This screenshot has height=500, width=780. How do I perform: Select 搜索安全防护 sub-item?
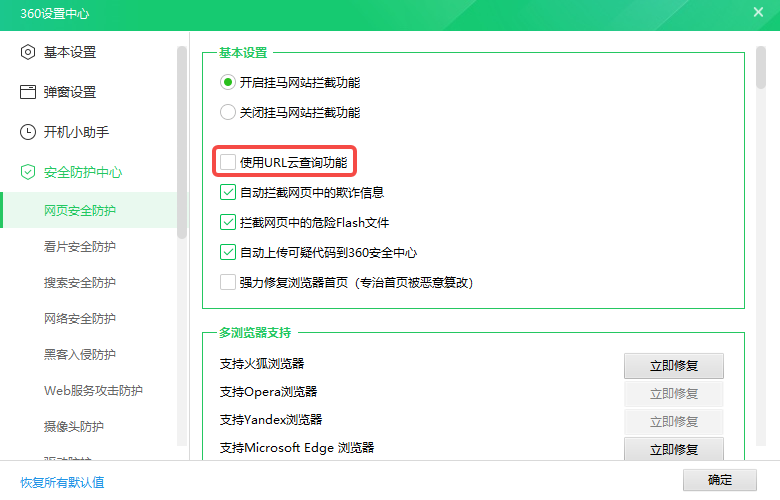point(80,283)
